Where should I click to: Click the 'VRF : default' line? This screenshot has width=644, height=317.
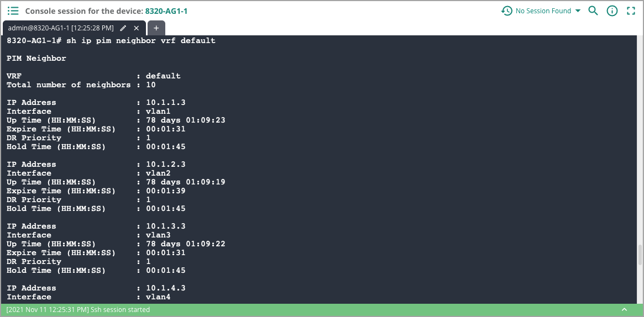(93, 76)
